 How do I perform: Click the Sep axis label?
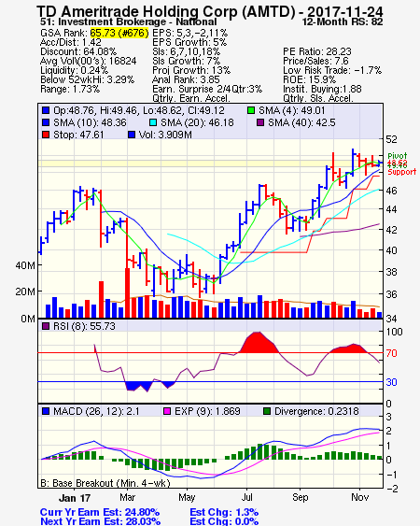pos(300,497)
